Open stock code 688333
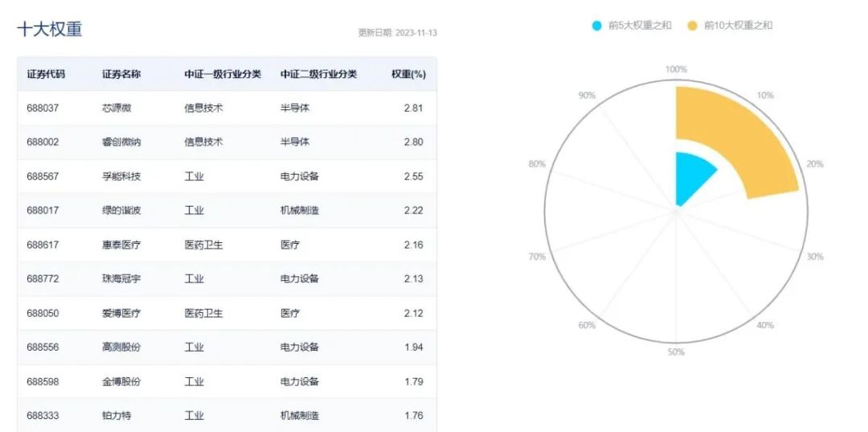 pos(43,416)
